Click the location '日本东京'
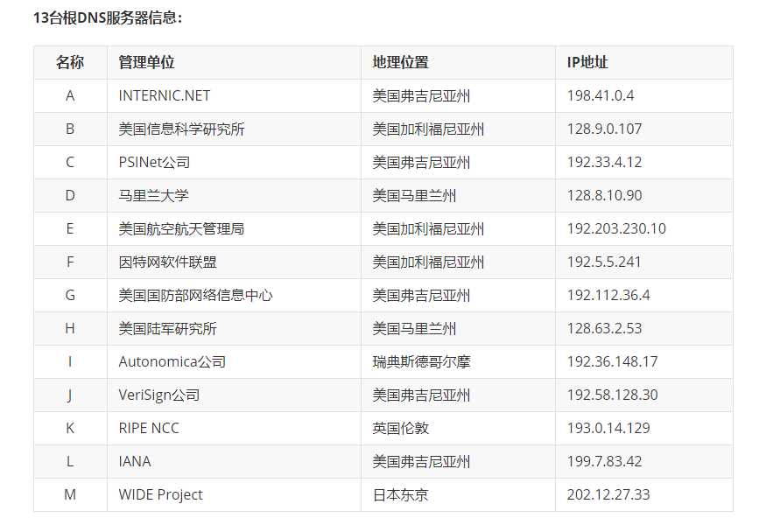 [x=400, y=495]
